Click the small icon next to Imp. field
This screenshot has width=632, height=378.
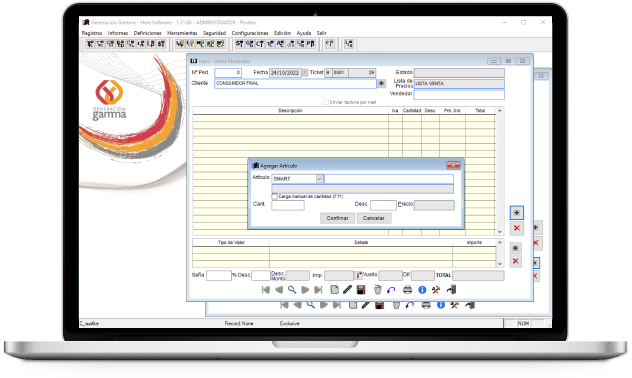pyautogui.click(x=358, y=275)
